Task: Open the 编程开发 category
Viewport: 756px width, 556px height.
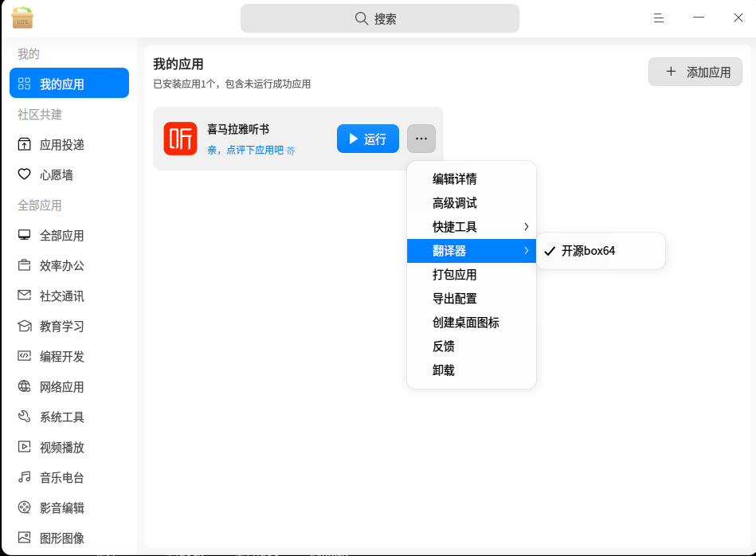Action: point(69,356)
